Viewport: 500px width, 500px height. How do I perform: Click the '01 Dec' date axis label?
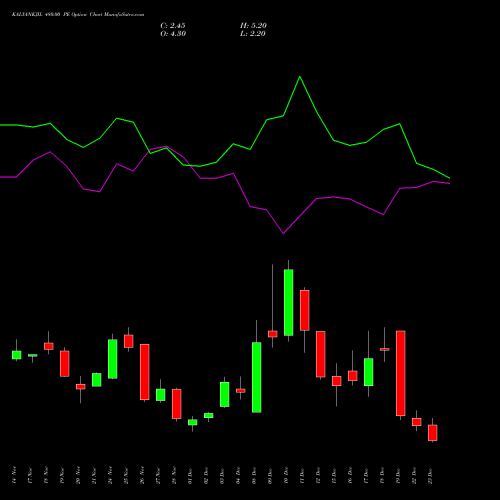coord(190,475)
